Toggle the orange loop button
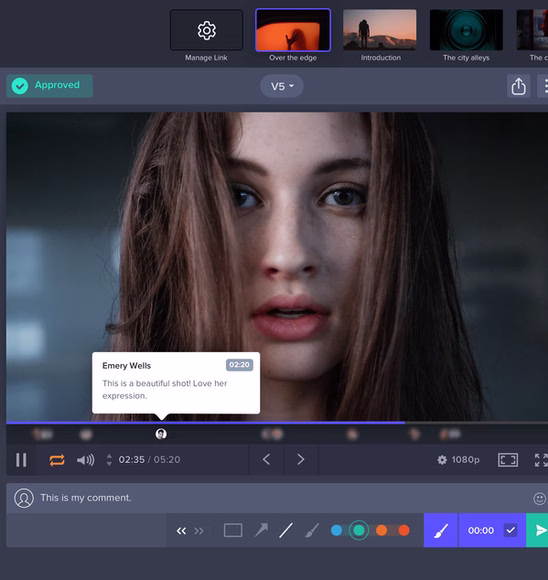Viewport: 548px width, 580px height. (57, 460)
